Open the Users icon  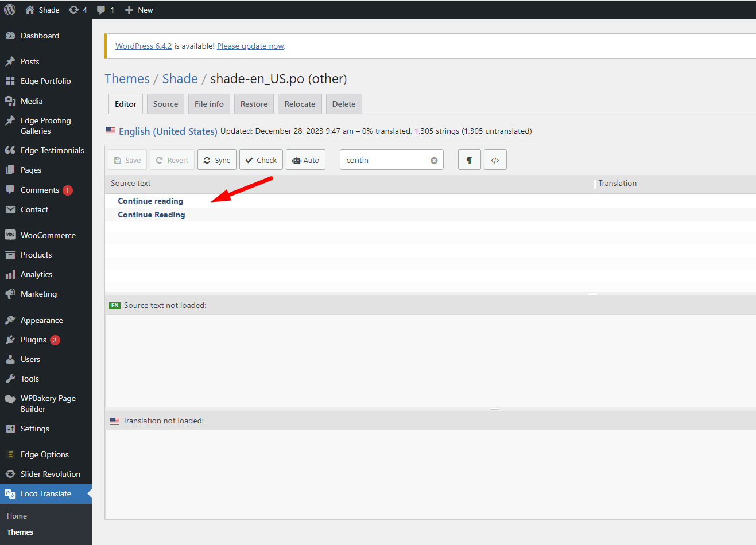[x=10, y=359]
